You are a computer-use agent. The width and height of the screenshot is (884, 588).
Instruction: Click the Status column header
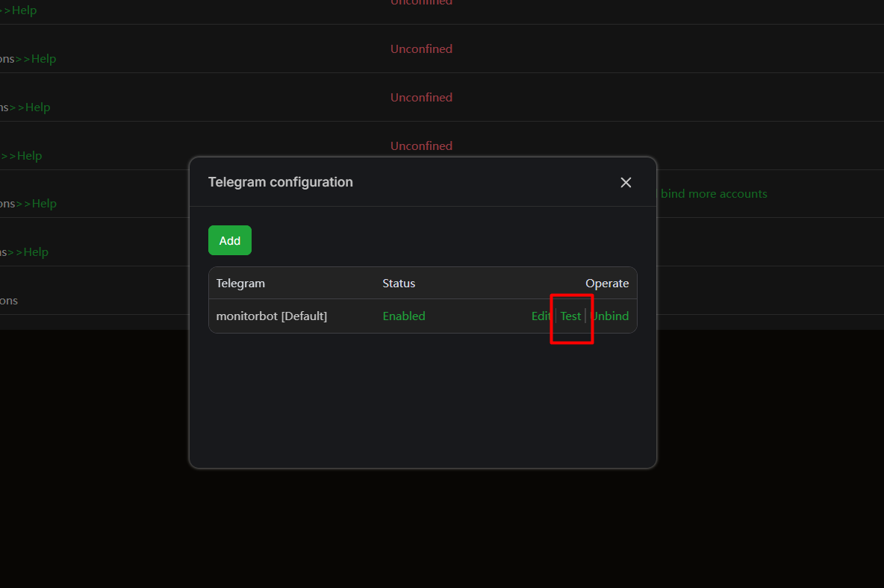point(399,284)
